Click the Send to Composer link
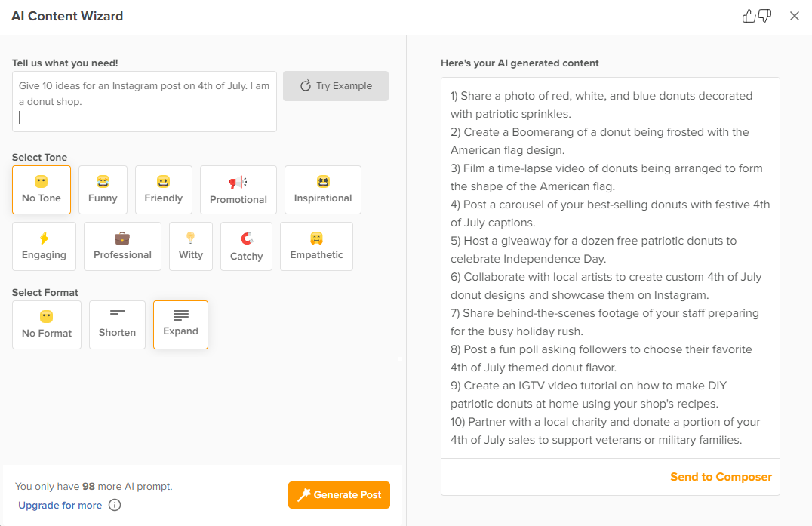The width and height of the screenshot is (812, 526). click(720, 476)
